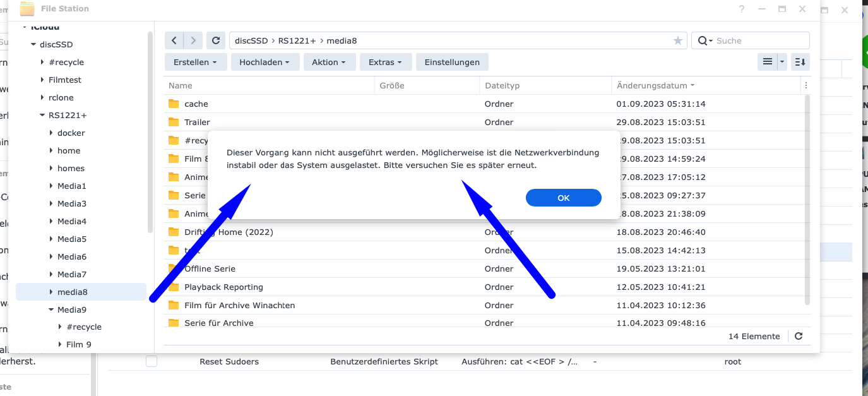Open File Station help question mark
The width and height of the screenshot is (868, 396).
click(x=742, y=9)
